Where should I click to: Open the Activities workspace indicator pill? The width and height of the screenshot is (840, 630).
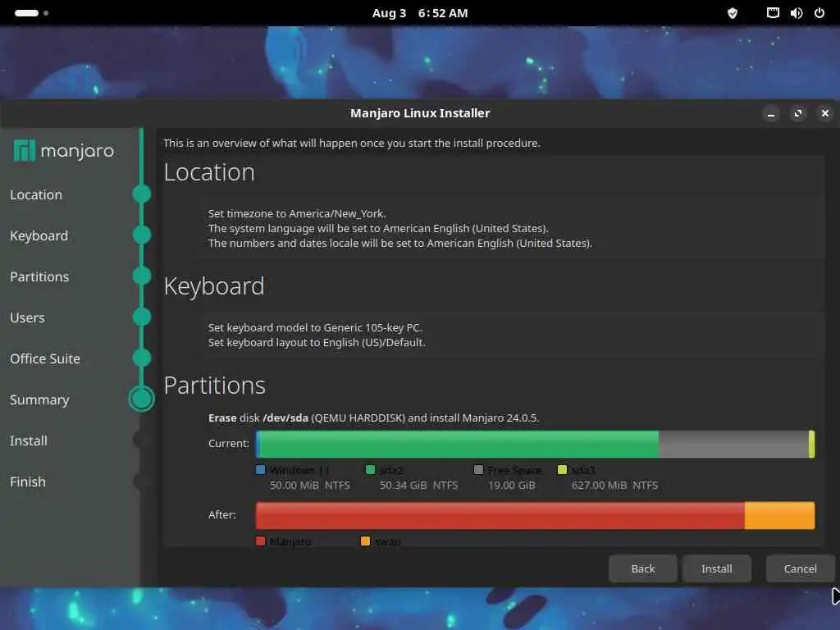(26, 13)
